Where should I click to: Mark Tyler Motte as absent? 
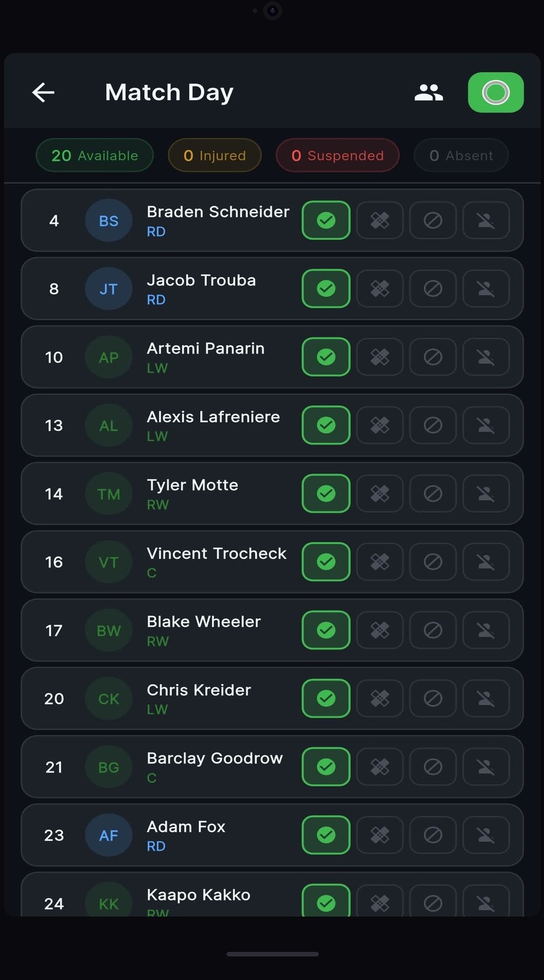point(486,493)
